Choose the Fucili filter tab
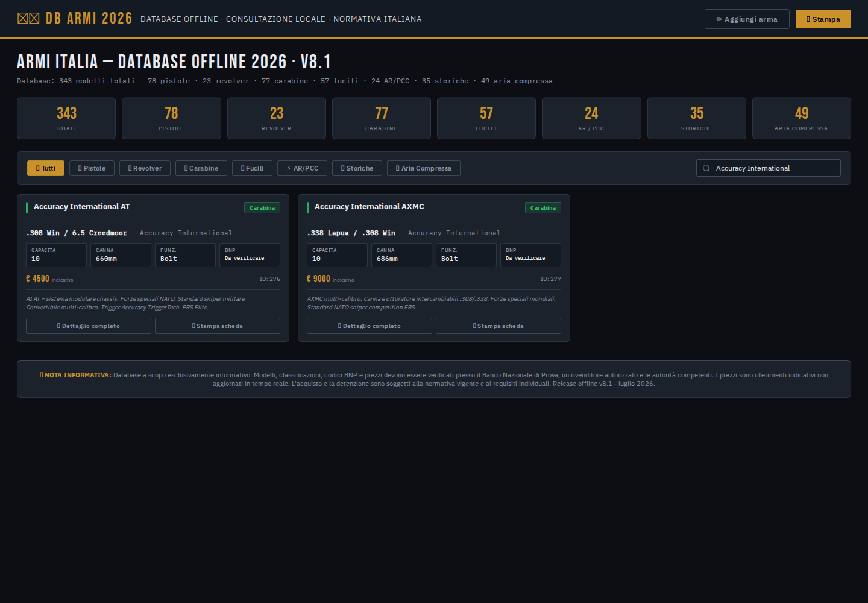The image size is (868, 603). (252, 168)
